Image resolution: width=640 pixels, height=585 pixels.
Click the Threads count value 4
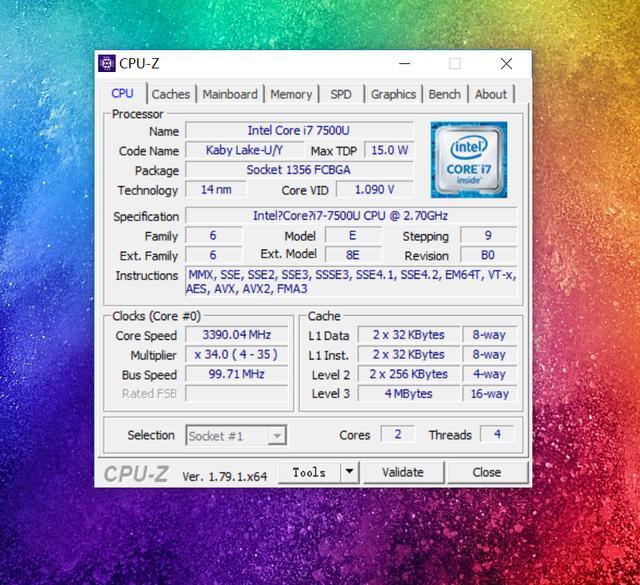point(497,434)
